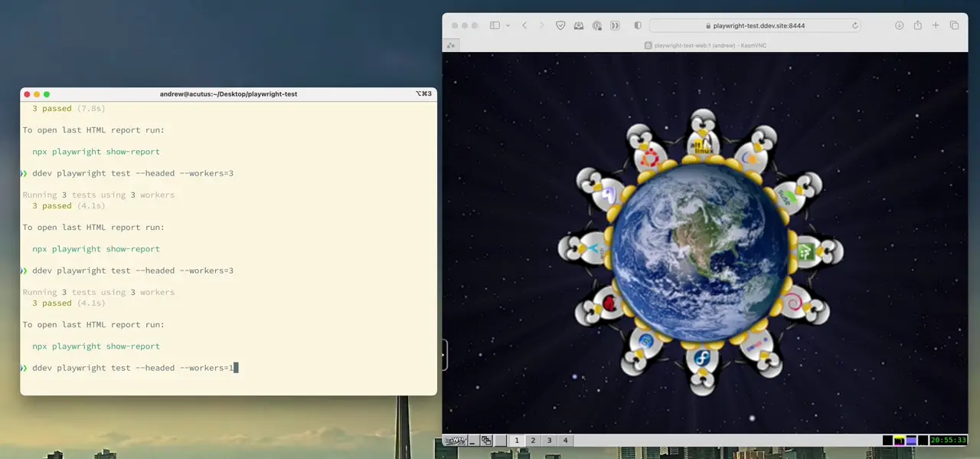This screenshot has width=980, height=459.
Task: Open the IceWM start menu button
Action: pos(454,441)
